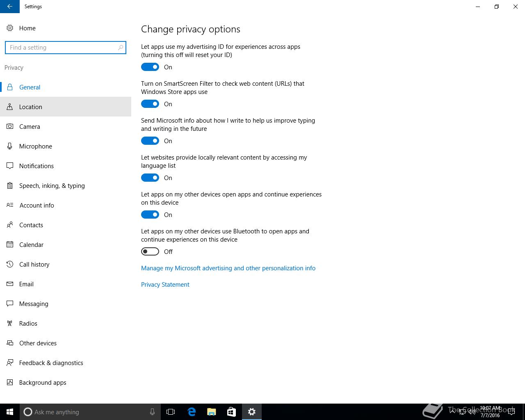The image size is (525, 420).
Task: Open Manage my Microsoft advertising link
Action: click(228, 268)
